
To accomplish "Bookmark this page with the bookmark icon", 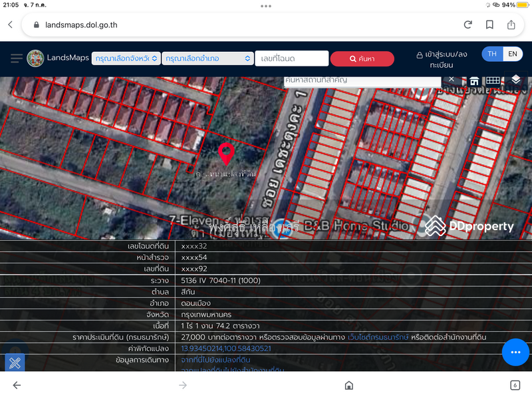I will pyautogui.click(x=489, y=25).
